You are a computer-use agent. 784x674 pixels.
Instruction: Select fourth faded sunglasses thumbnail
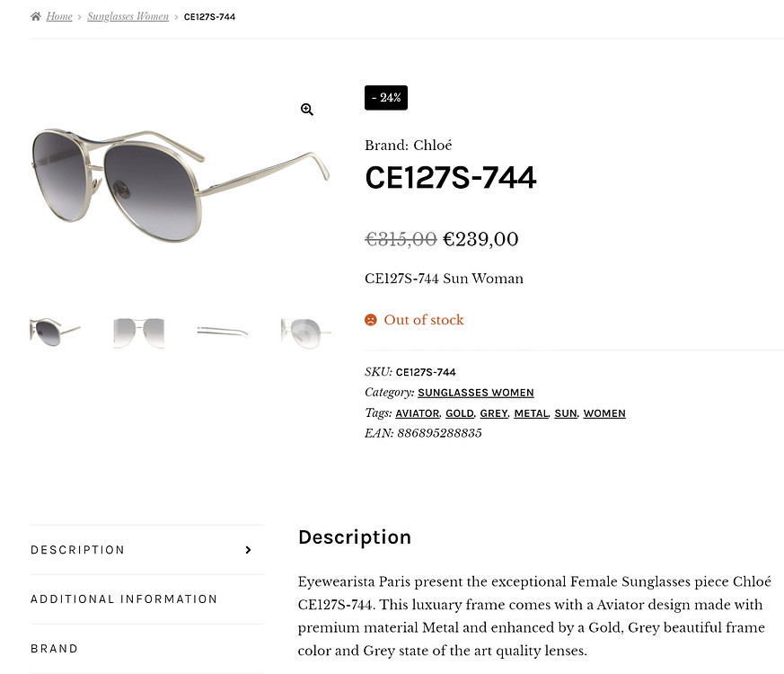click(x=305, y=333)
